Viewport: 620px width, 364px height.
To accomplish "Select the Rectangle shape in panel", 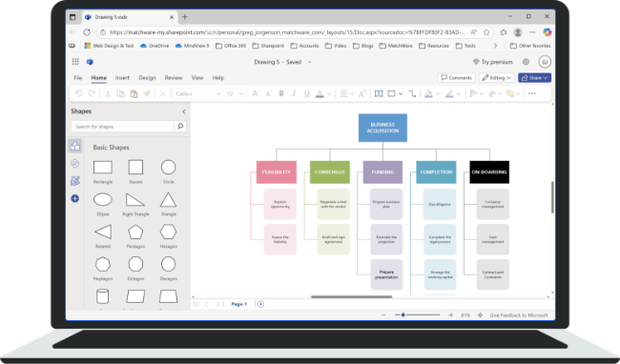I will (103, 168).
